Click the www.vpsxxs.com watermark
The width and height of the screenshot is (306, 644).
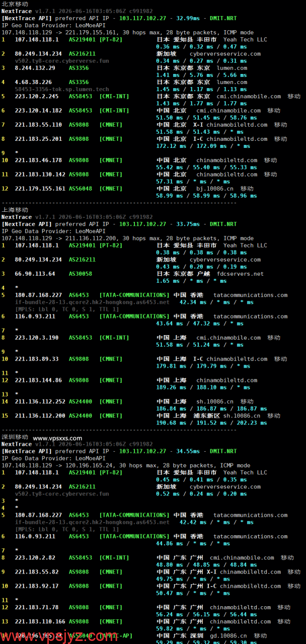point(57,438)
